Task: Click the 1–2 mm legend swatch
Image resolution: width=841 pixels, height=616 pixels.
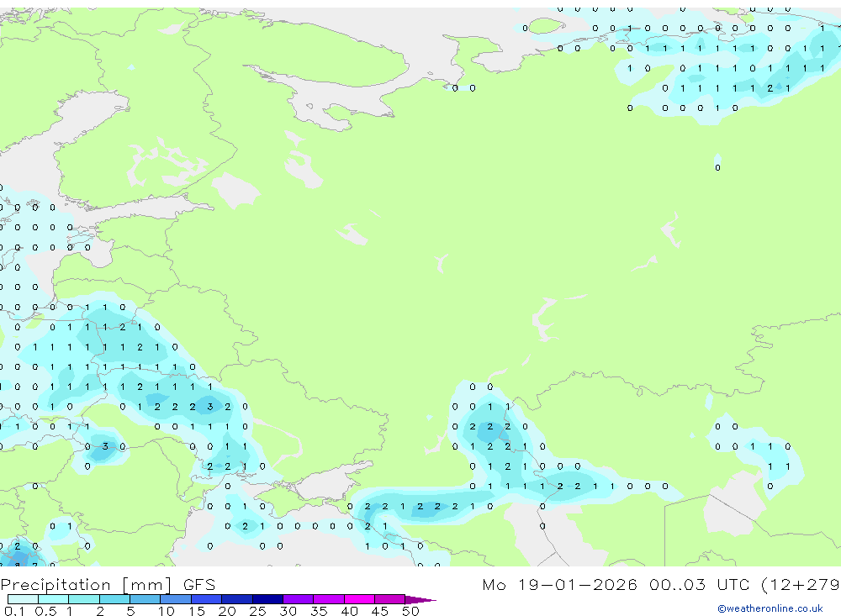Action: click(x=84, y=599)
